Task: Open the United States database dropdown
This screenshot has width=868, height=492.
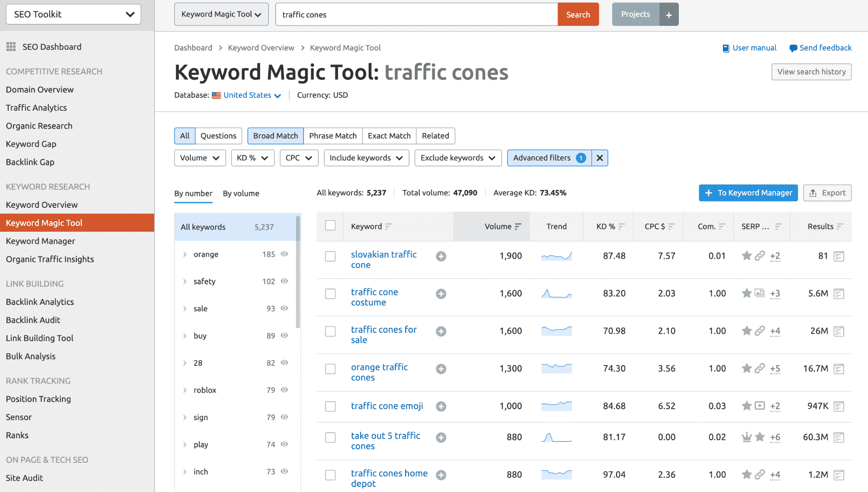Action: coord(247,95)
